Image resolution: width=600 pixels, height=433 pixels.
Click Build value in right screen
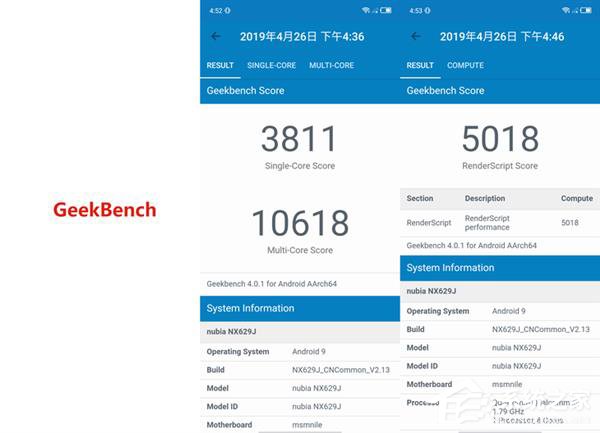point(541,329)
